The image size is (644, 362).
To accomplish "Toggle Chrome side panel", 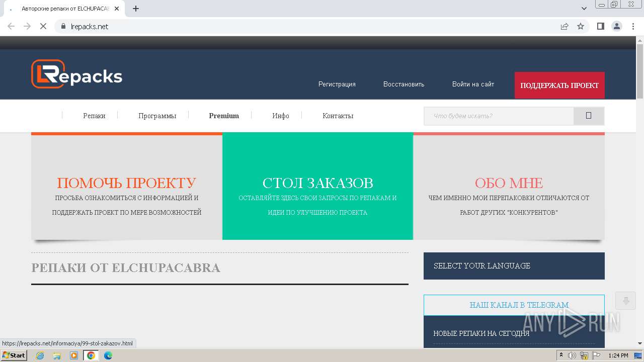I will (600, 26).
